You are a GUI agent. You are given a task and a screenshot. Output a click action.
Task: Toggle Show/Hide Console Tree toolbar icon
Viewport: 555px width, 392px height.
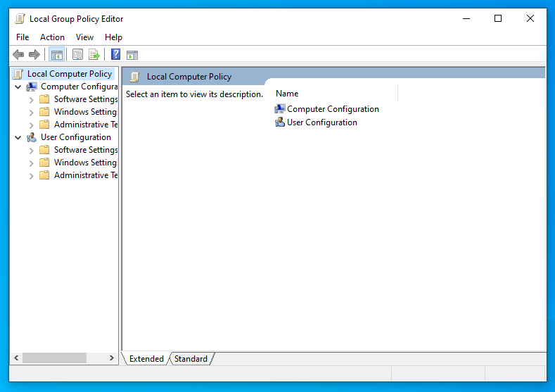[57, 54]
